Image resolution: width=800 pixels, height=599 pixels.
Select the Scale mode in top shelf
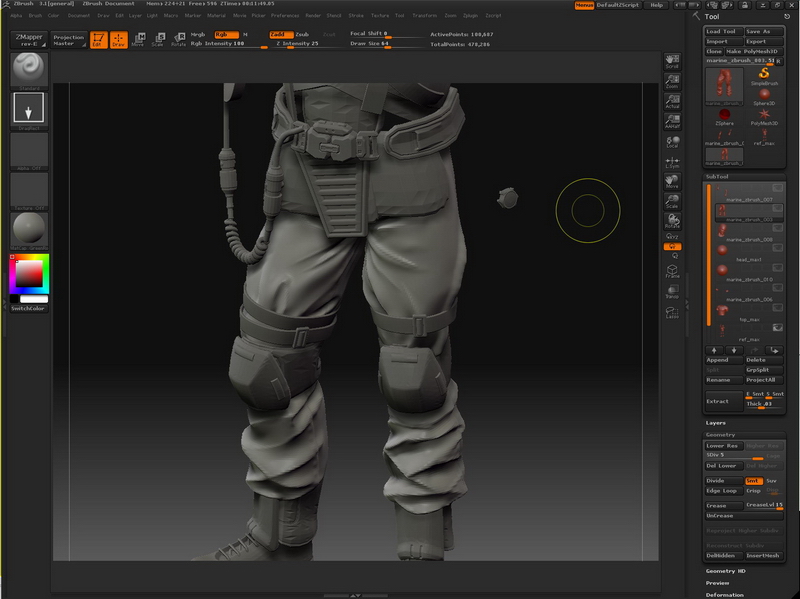click(x=158, y=40)
